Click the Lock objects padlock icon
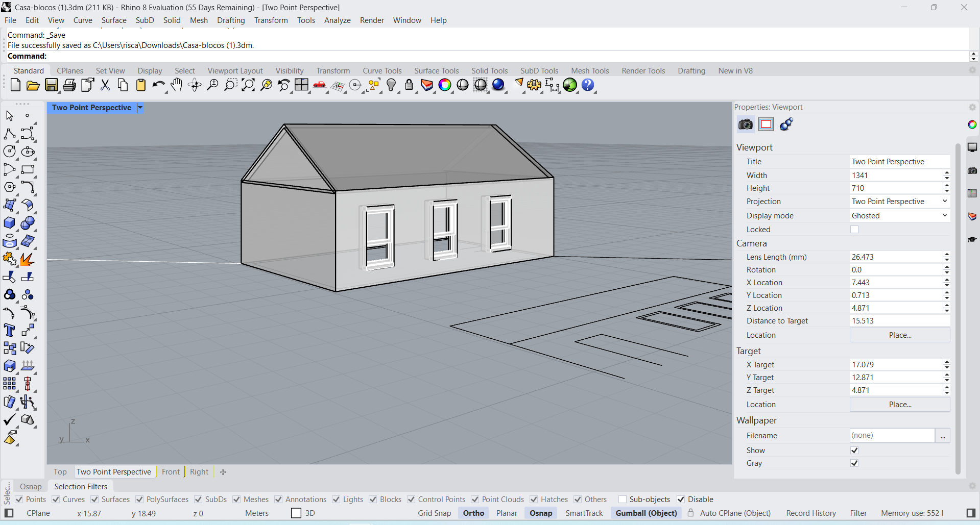 point(409,85)
